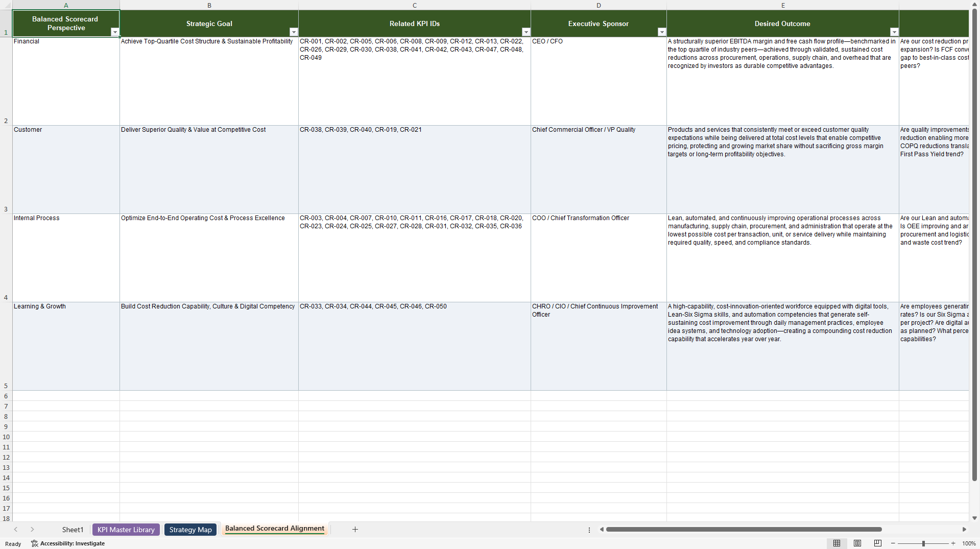Select column D header
The image size is (980, 549).
point(599,5)
